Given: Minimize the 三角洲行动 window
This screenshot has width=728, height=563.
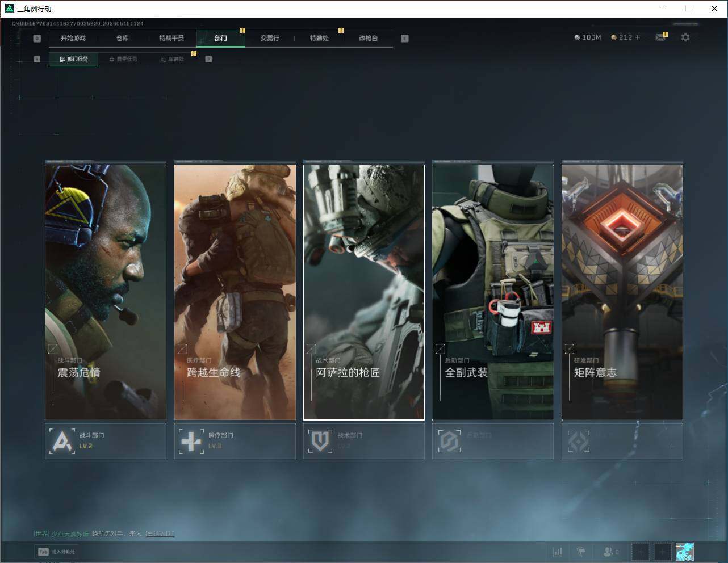Looking at the screenshot, I should 662,9.
